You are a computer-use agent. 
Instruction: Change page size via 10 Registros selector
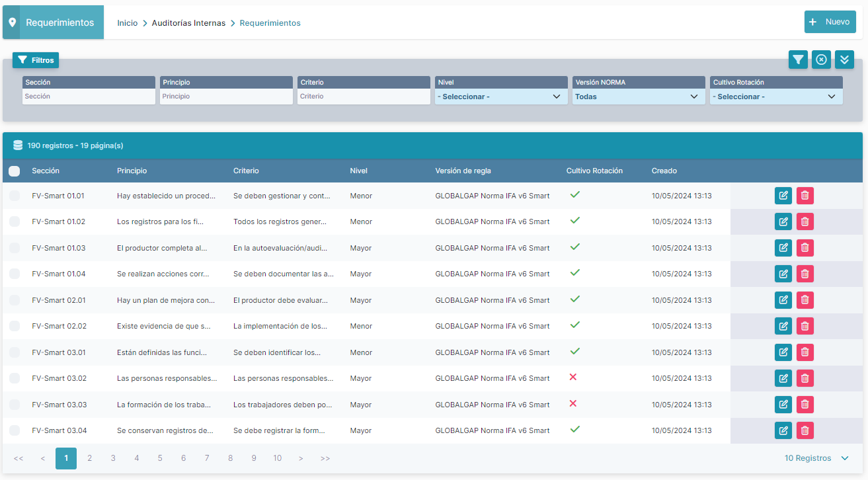pyautogui.click(x=816, y=458)
